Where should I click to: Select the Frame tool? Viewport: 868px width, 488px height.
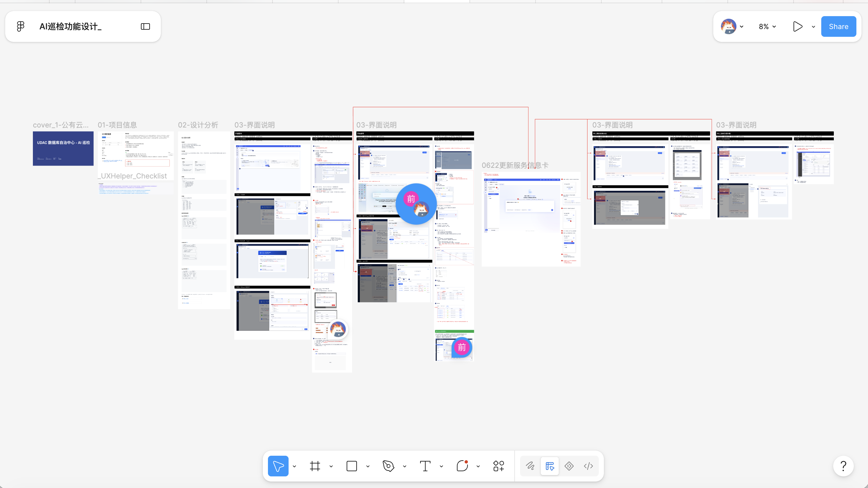point(315,466)
